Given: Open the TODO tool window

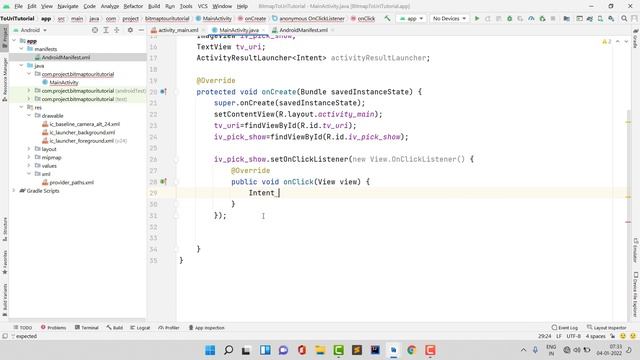Looking at the screenshot, I should [23, 328].
